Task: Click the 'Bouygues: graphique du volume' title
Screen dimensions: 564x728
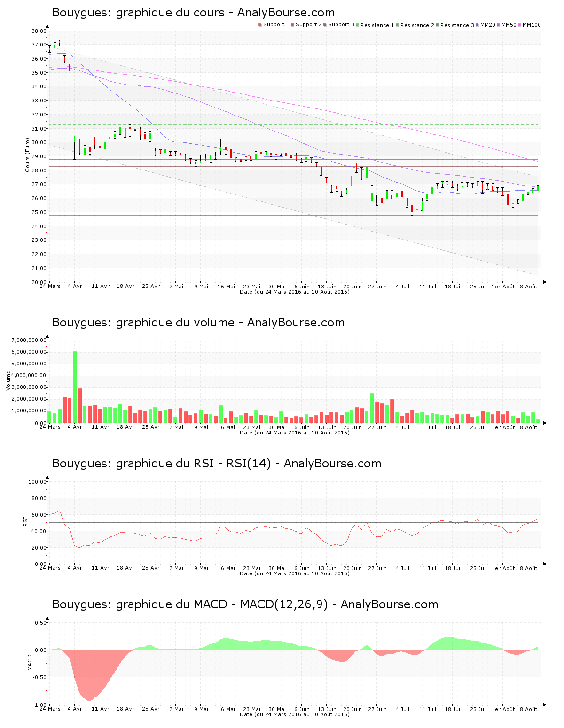Action: coord(143,323)
